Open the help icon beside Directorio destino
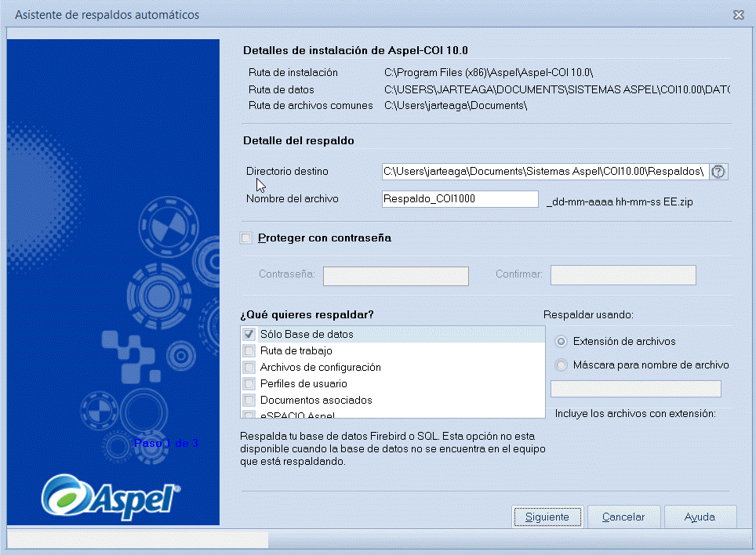 coord(718,172)
